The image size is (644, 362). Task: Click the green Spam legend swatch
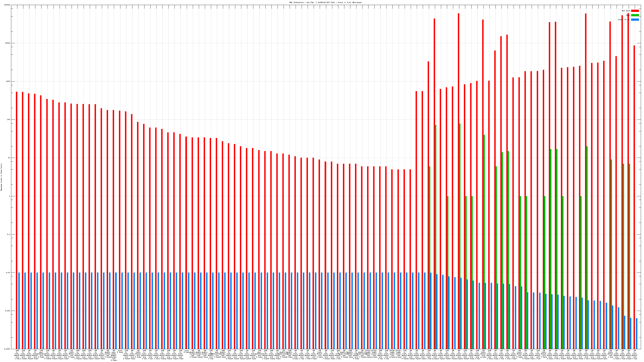(635, 15)
